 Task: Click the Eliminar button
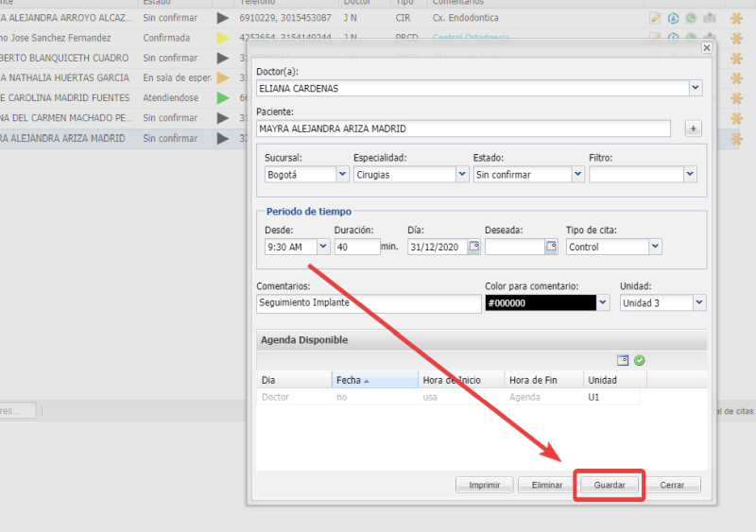(x=547, y=485)
